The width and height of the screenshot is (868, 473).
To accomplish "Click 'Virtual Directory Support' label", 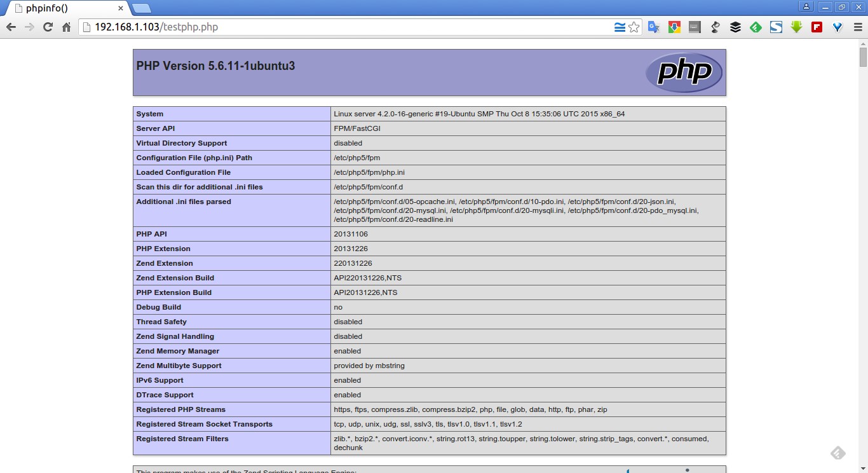I will (181, 143).
